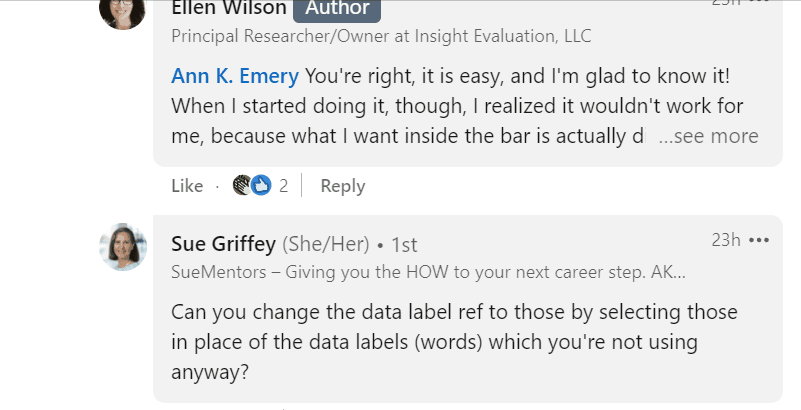Click the blue thumbs-up reaction icon
The width and height of the screenshot is (801, 410).
pos(262,185)
